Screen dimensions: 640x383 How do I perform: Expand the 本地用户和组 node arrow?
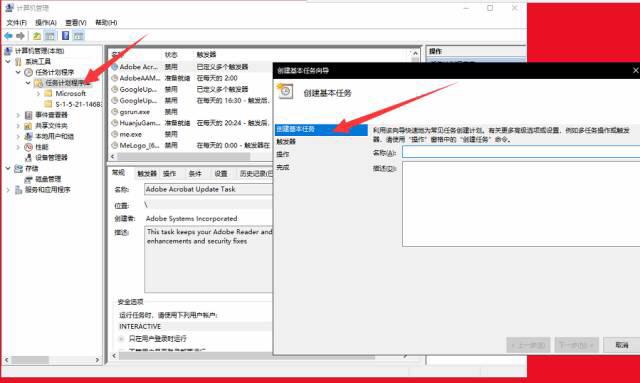point(18,136)
